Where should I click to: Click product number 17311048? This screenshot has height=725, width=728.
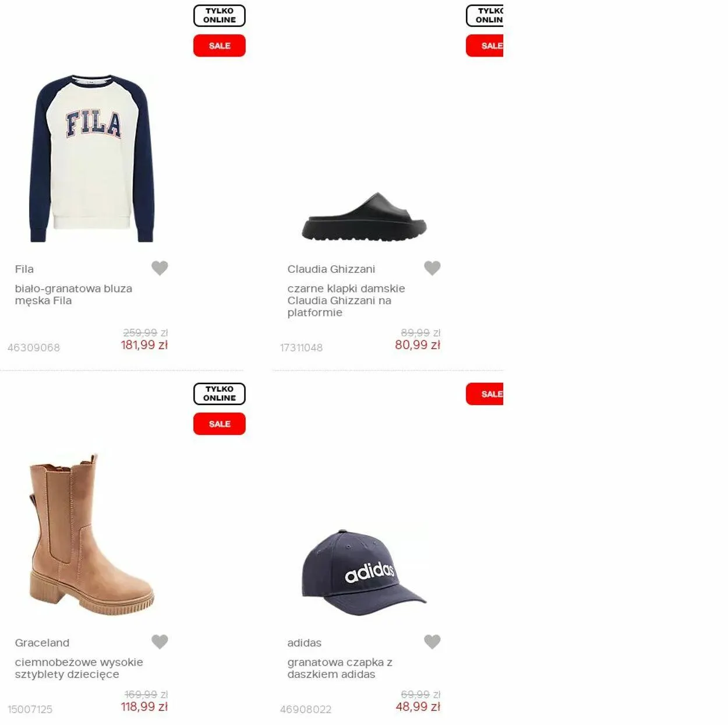pos(301,348)
